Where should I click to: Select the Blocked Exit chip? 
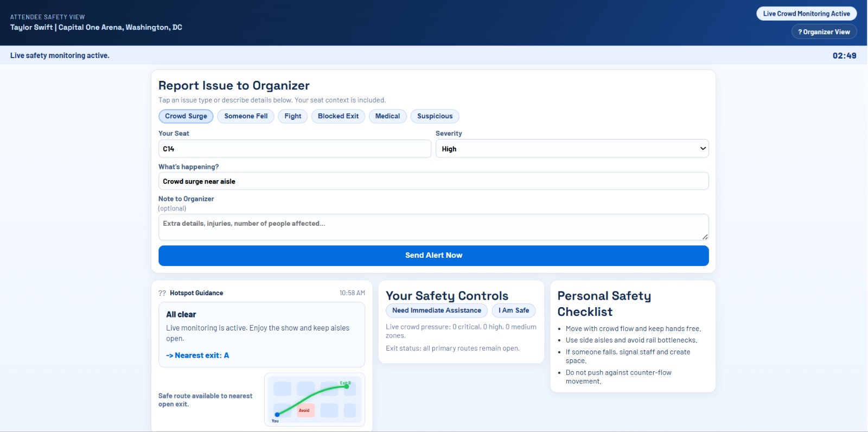click(338, 116)
